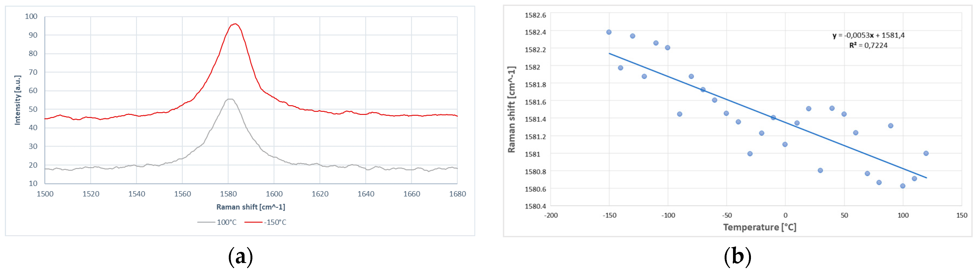Select the "20" intensity axis tick label
Screen dimensions: 980x273
(33, 165)
